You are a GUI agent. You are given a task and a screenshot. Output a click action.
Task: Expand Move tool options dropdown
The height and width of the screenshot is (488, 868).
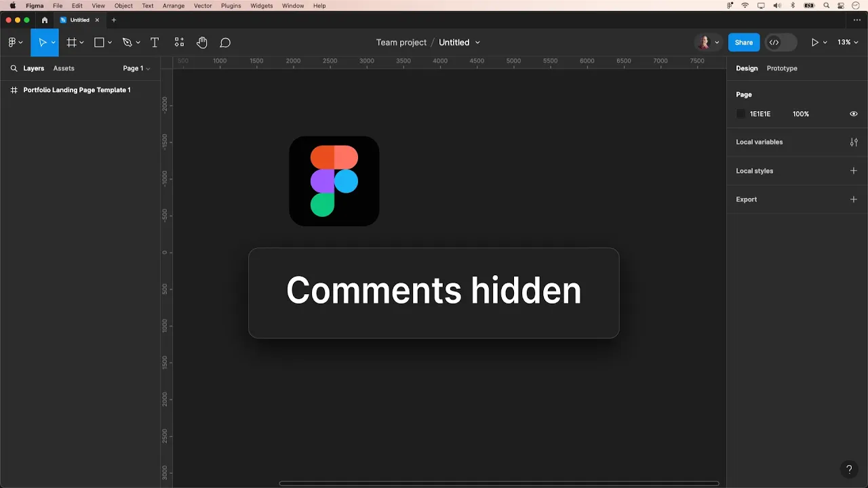(x=53, y=43)
